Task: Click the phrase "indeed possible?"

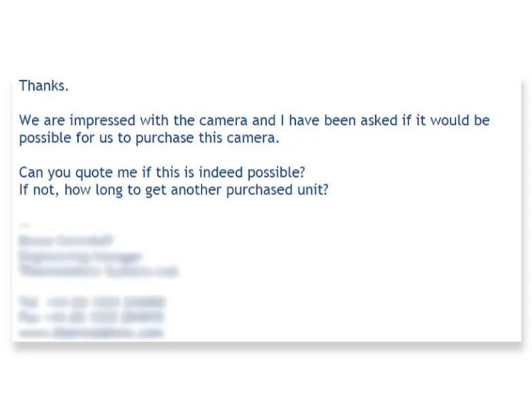Action: tap(252, 173)
